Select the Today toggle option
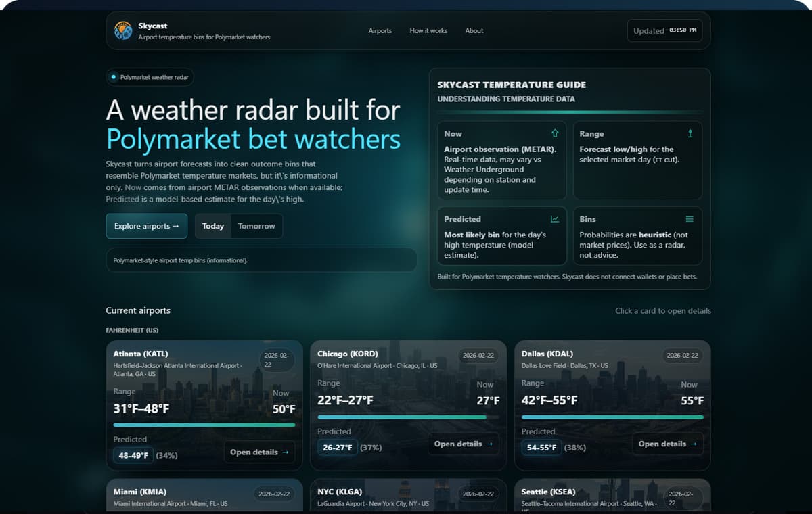812x514 pixels. [x=212, y=225]
